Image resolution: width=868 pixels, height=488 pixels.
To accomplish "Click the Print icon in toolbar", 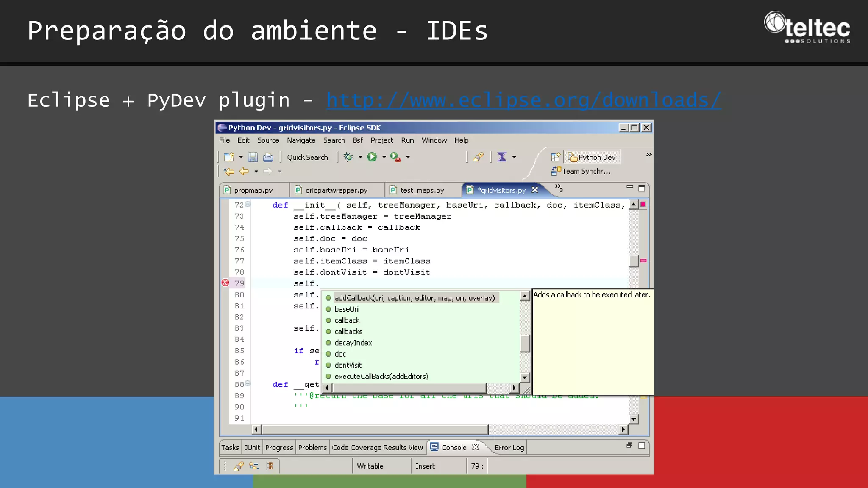I will point(268,157).
